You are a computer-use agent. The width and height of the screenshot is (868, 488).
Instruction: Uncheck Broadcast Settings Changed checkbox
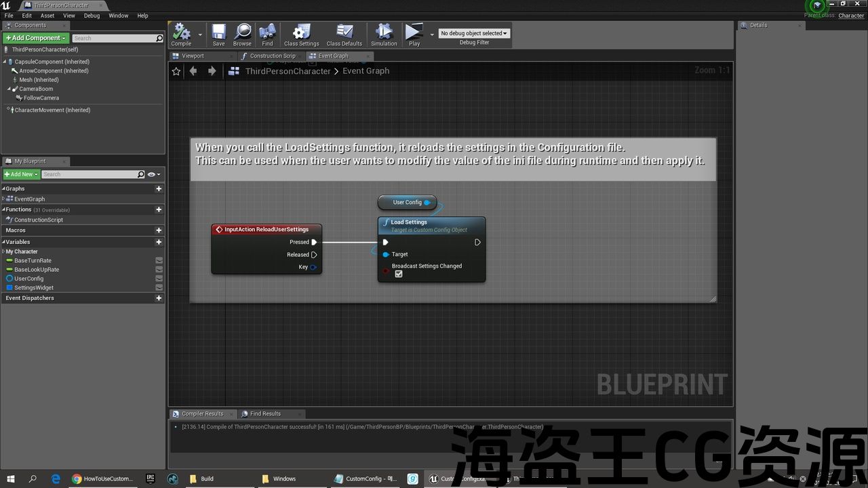tap(399, 274)
